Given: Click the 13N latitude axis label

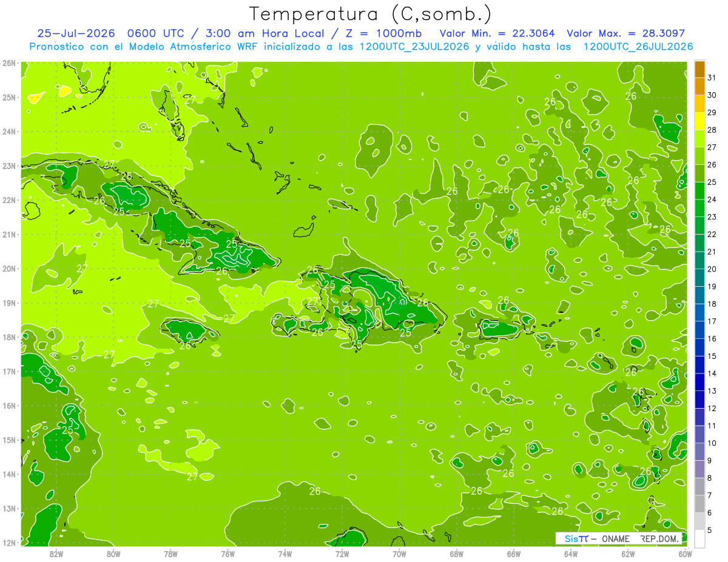Looking at the screenshot, I should [x=9, y=508].
